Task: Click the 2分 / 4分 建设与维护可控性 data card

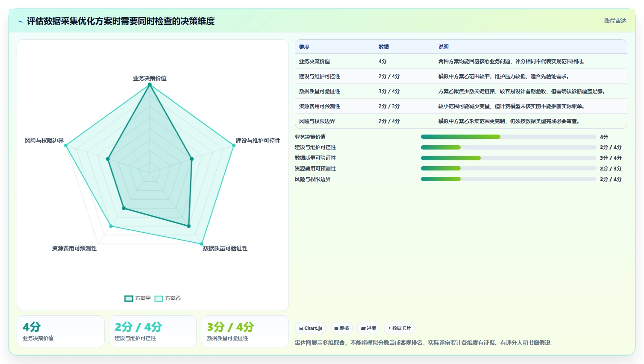Action: (153, 332)
